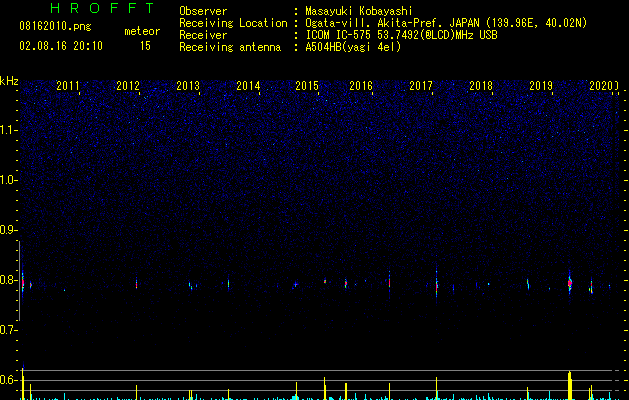Screen dimensions: 629x400
Task: Click the 0.9 kHz frequency label
Action: (x=8, y=230)
